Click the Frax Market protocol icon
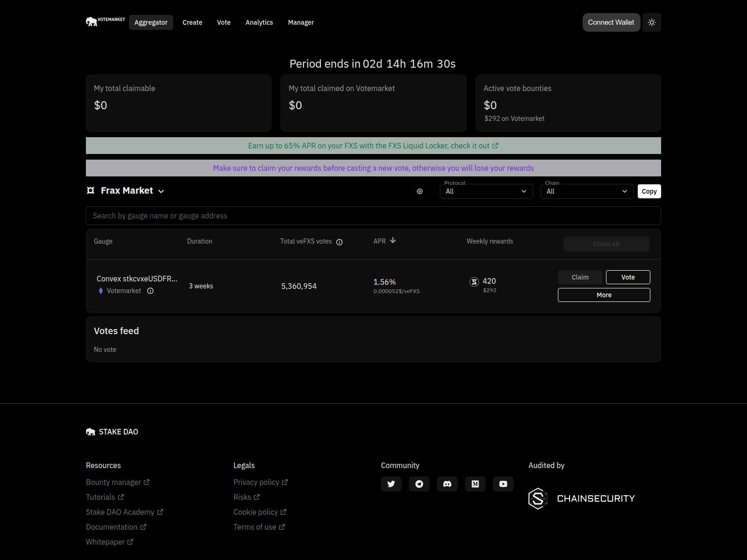 [91, 190]
